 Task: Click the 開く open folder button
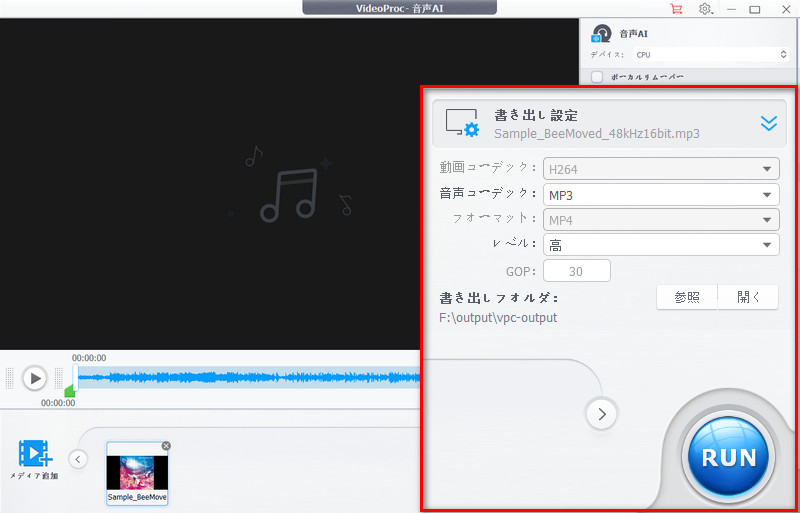click(748, 298)
